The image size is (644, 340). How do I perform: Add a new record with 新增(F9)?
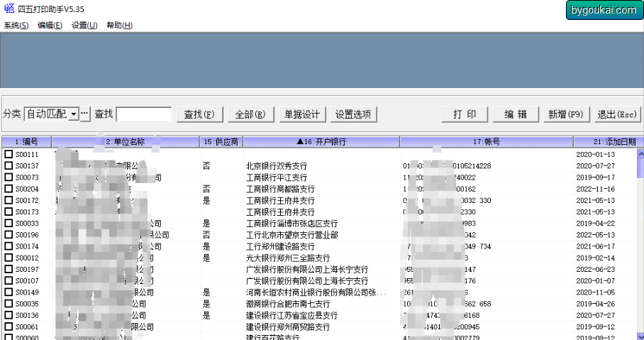click(x=567, y=114)
